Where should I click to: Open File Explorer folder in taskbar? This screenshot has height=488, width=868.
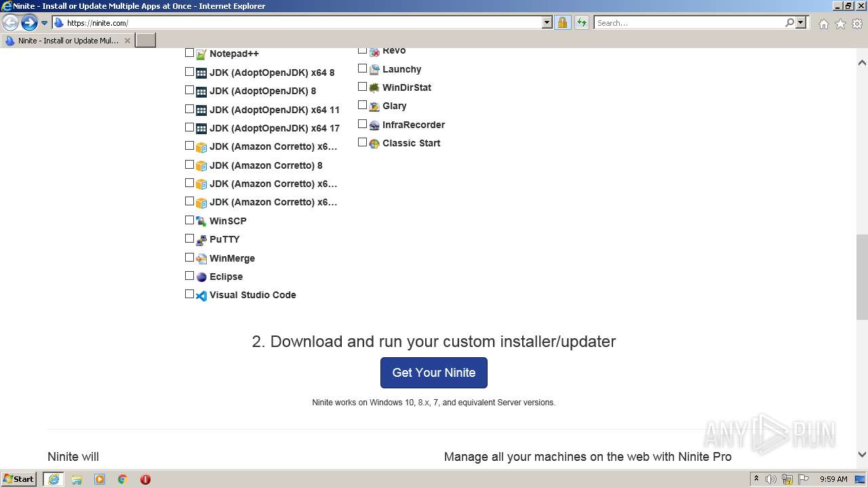coord(77,479)
